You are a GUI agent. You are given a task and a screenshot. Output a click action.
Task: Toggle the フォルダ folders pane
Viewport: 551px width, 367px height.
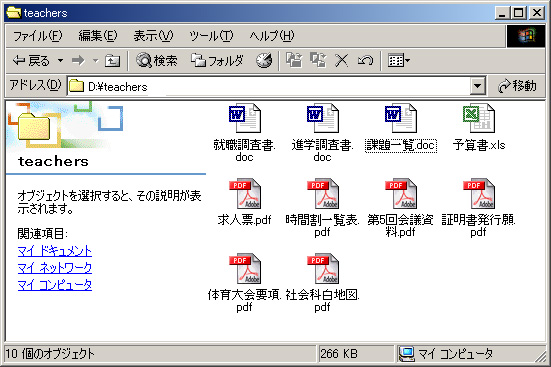click(x=217, y=61)
